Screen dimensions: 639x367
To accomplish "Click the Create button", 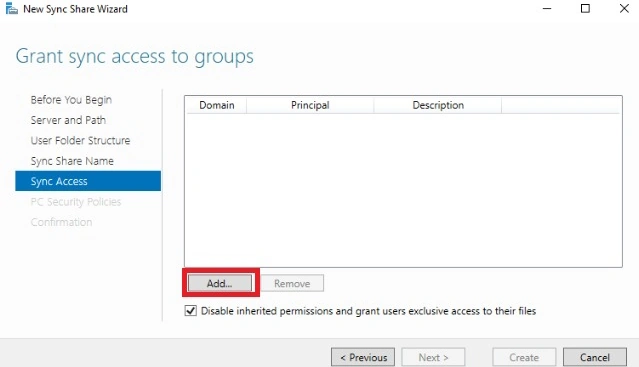I will (524, 357).
